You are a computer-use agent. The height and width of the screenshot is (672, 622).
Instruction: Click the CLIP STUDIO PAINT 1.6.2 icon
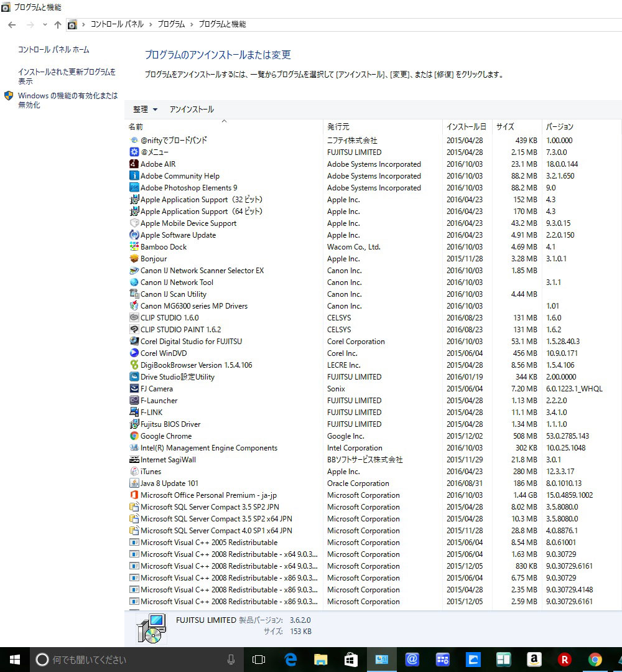click(134, 329)
